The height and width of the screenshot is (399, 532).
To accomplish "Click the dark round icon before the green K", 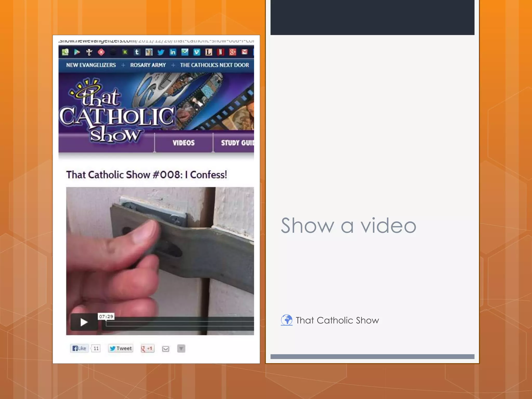I will coord(113,52).
